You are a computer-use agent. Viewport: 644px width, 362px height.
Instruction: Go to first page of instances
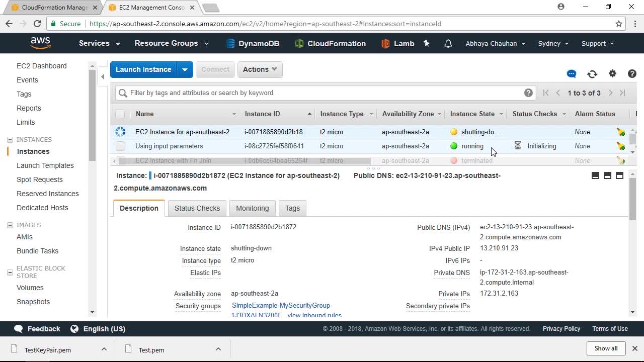[x=546, y=93]
